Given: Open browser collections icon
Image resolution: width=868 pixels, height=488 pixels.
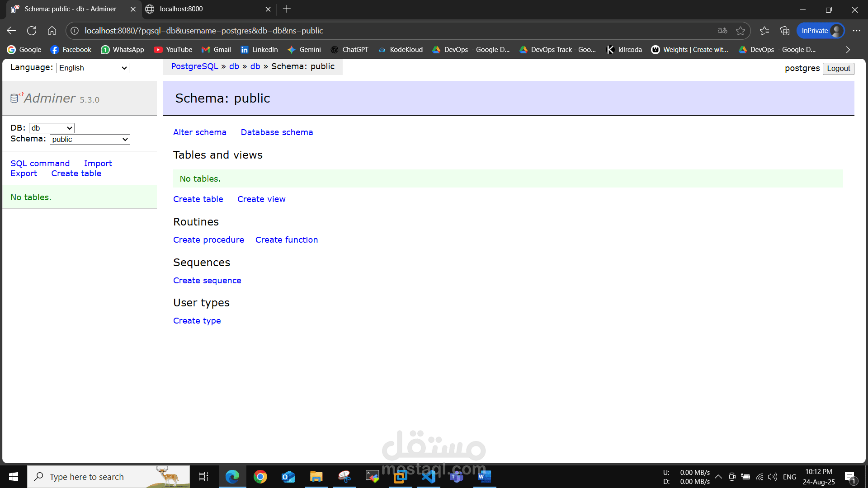Looking at the screenshot, I should pos(785,31).
